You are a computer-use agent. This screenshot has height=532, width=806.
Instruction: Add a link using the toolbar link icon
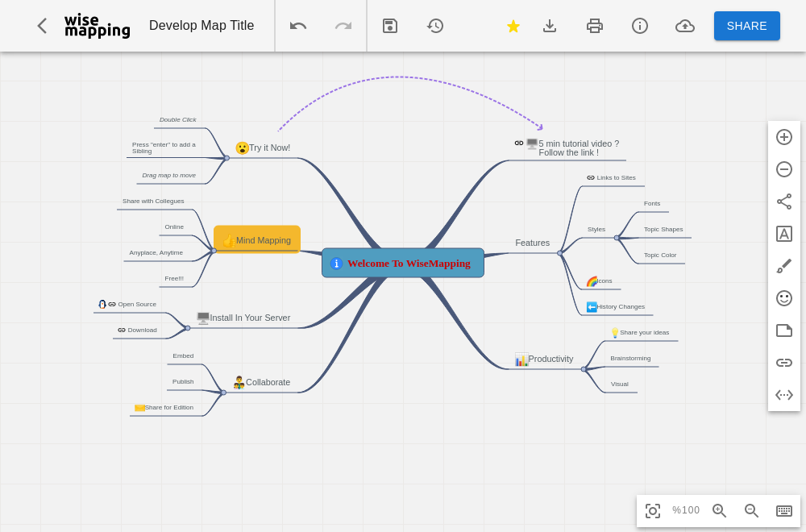pos(784,363)
